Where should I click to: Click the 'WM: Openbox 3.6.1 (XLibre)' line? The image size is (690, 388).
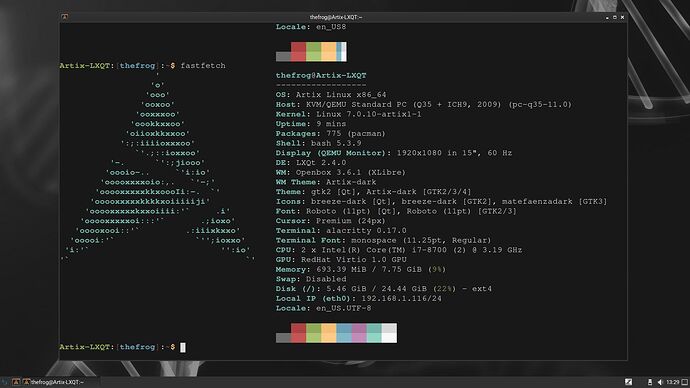click(341, 172)
